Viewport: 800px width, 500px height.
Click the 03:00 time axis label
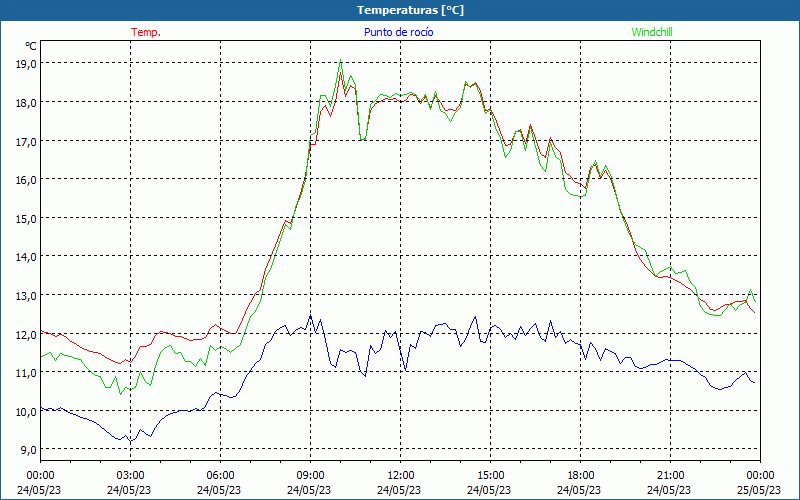(130, 476)
